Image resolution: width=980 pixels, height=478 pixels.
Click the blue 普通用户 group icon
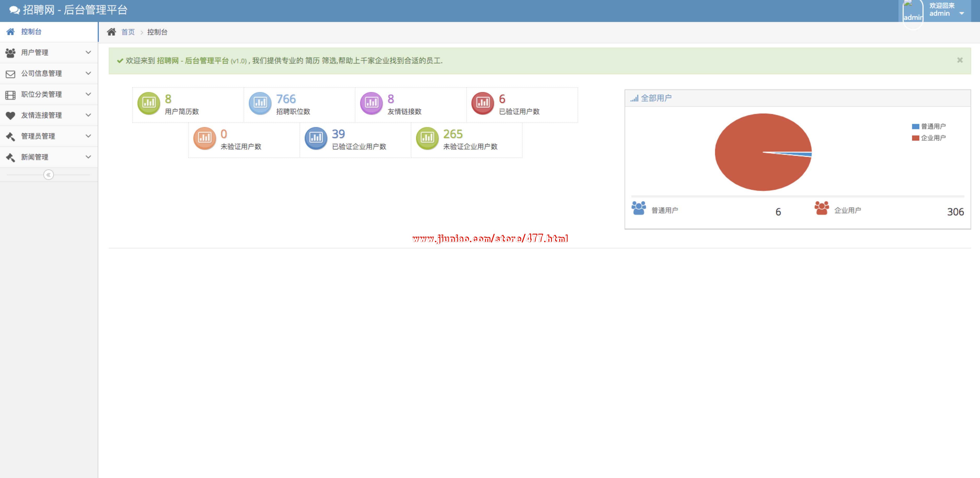click(638, 208)
